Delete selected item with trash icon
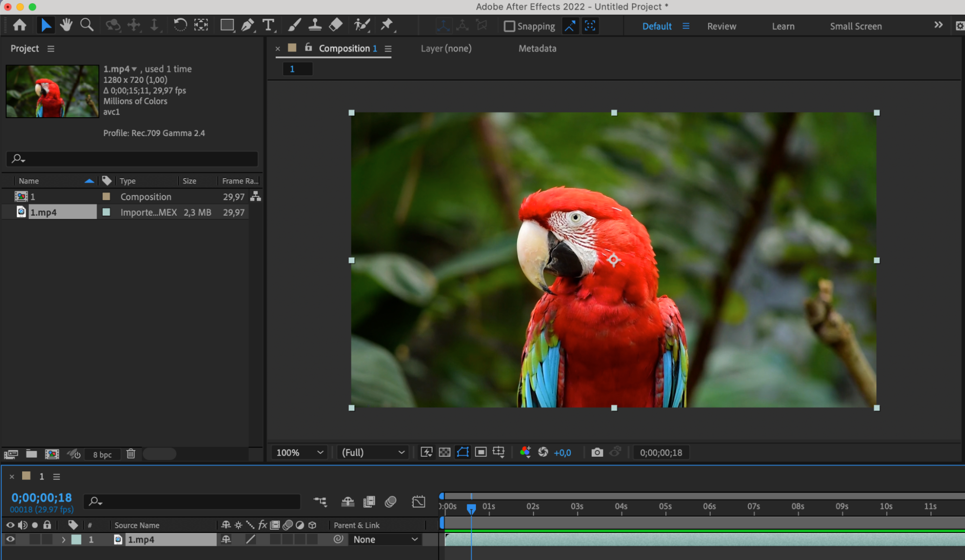This screenshot has height=560, width=965. coord(131,454)
